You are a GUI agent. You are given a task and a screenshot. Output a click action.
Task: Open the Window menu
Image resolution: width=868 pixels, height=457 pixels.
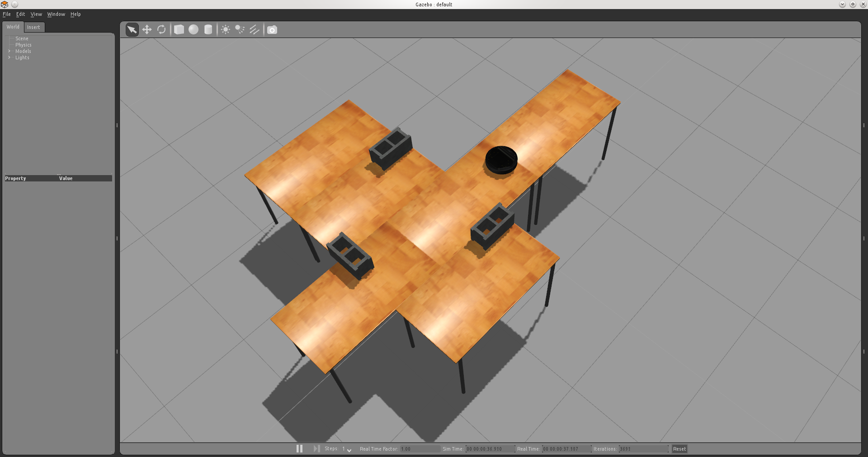coord(56,14)
